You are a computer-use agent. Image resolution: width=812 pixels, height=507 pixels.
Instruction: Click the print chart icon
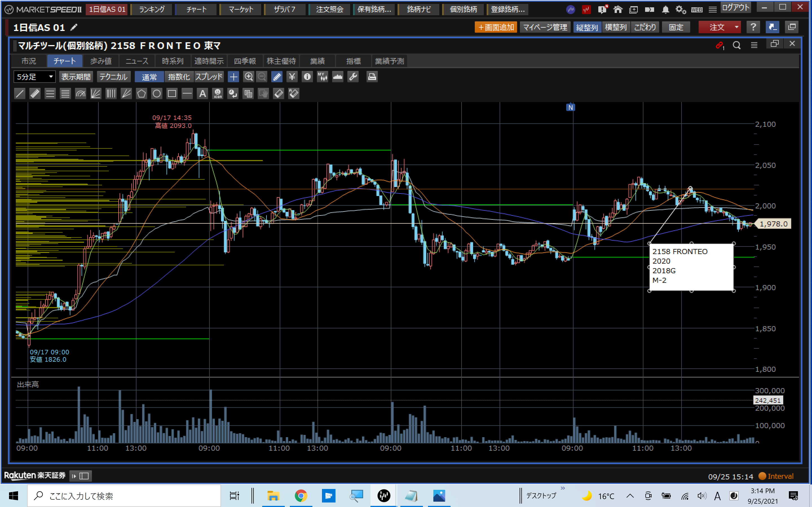[x=371, y=77]
